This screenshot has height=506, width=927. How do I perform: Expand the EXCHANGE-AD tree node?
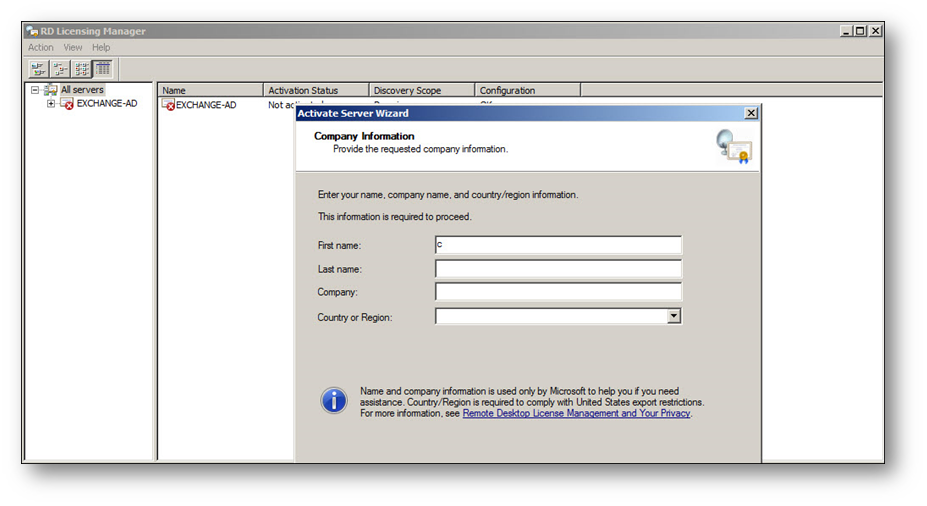click(x=51, y=104)
